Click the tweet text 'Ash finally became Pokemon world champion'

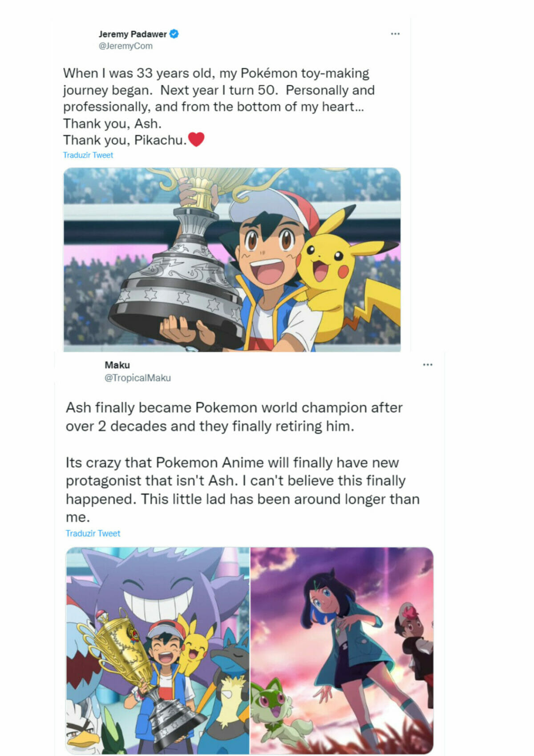234,417
